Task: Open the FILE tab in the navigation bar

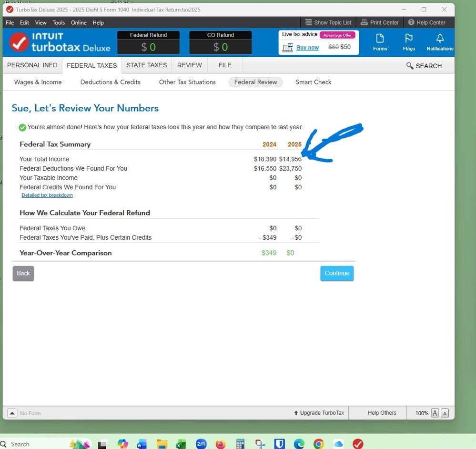Action: (x=225, y=65)
